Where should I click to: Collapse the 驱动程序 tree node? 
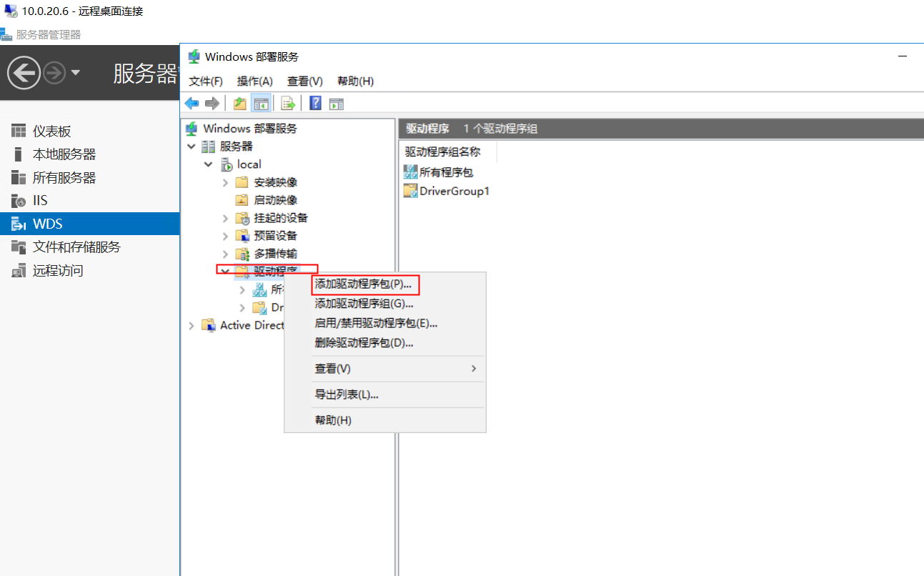225,272
